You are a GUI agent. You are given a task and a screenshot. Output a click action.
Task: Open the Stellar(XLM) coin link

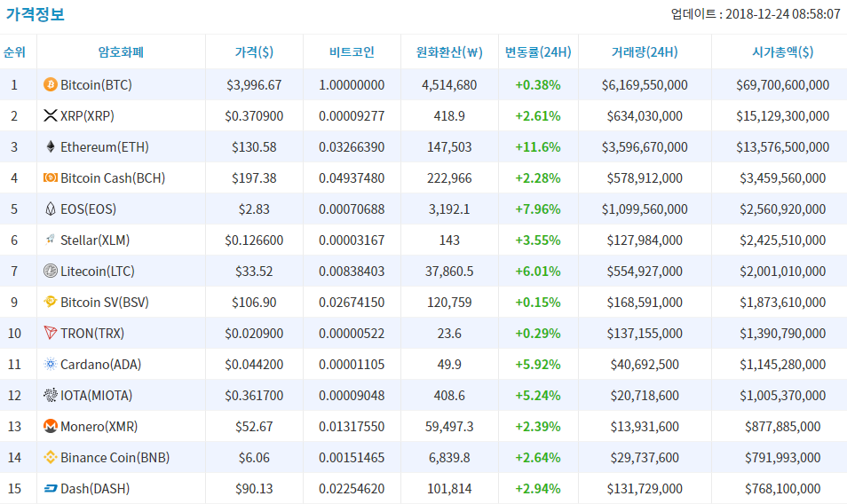click(95, 240)
